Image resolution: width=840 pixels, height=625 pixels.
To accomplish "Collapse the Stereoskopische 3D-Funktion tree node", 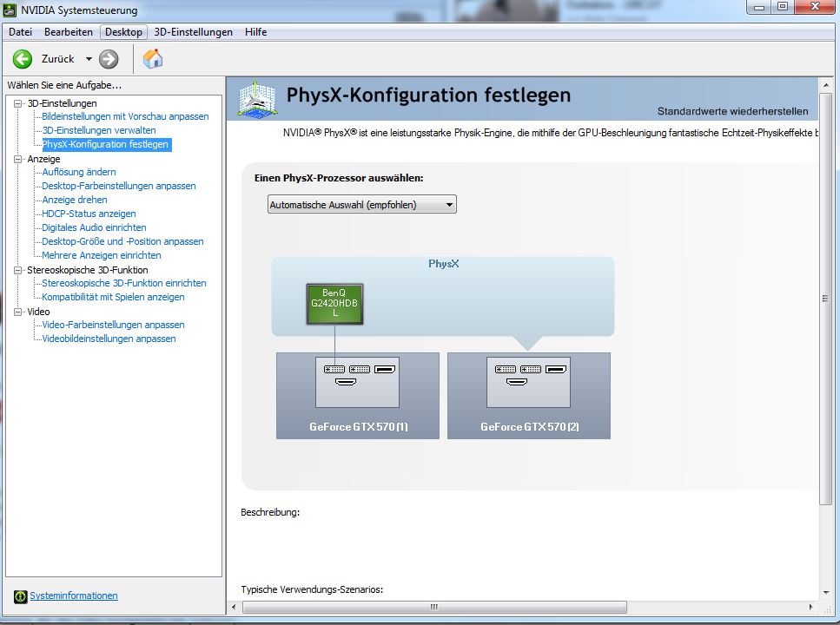I will point(18,270).
